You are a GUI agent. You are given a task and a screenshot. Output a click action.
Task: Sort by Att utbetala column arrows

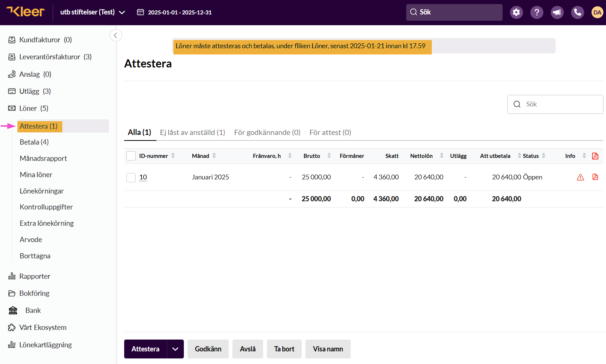click(x=519, y=156)
